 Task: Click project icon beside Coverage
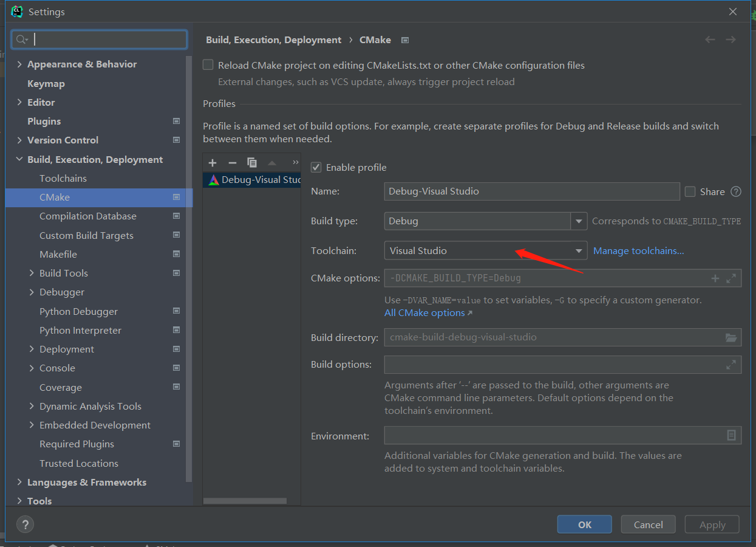coord(176,387)
